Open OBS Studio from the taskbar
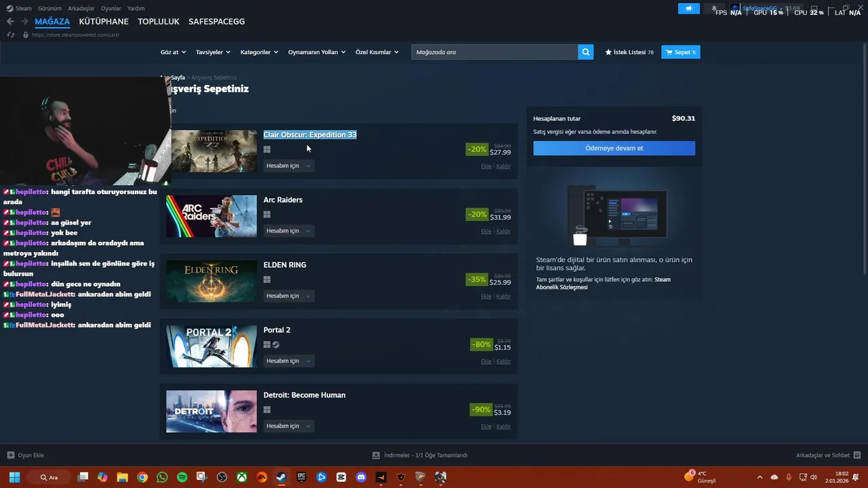Image resolution: width=868 pixels, height=488 pixels. [x=222, y=477]
